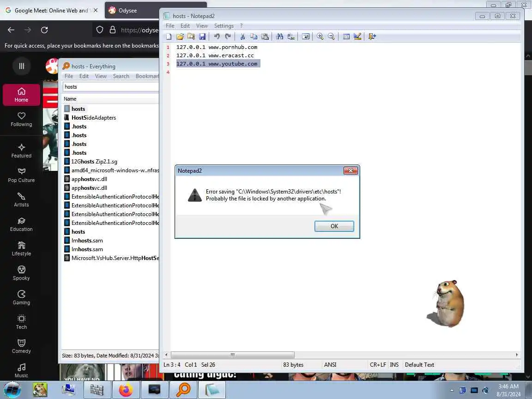This screenshot has width=532, height=399.
Task: Click INS mode in the status bar
Action: (394, 365)
